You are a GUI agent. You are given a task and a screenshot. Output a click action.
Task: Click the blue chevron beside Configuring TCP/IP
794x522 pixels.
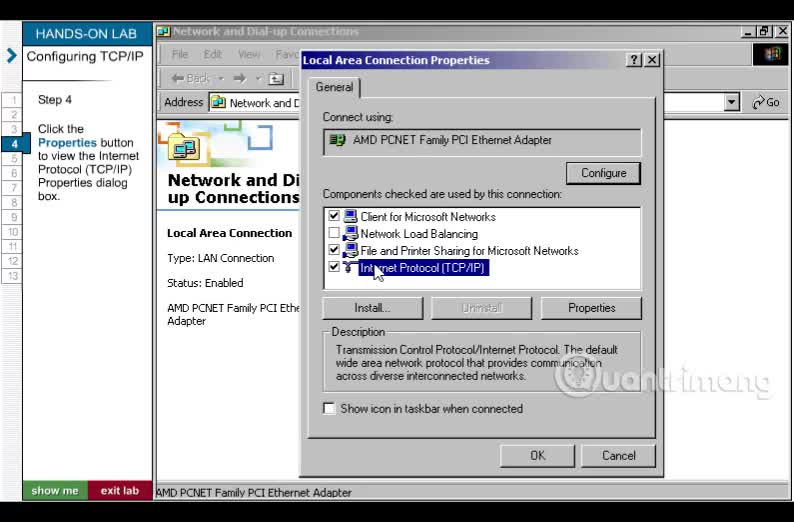click(11, 56)
